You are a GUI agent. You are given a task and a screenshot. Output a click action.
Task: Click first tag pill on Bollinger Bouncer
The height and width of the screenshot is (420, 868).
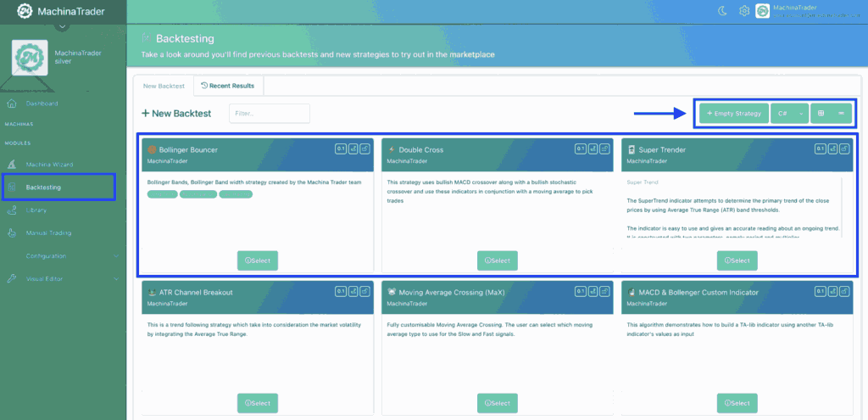[162, 194]
